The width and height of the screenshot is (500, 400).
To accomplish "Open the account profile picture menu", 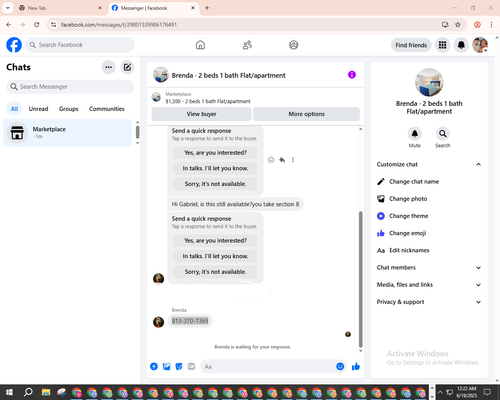I will coord(480,45).
